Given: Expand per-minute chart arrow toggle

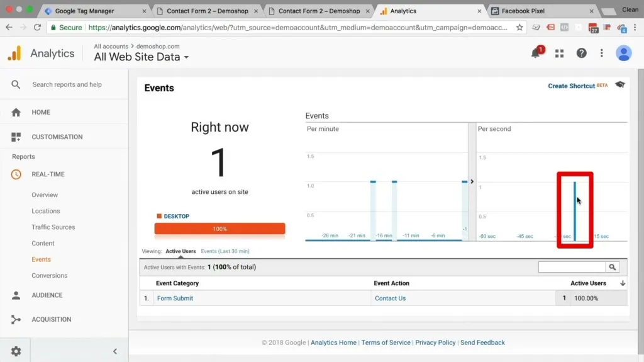Looking at the screenshot, I should [x=472, y=181].
